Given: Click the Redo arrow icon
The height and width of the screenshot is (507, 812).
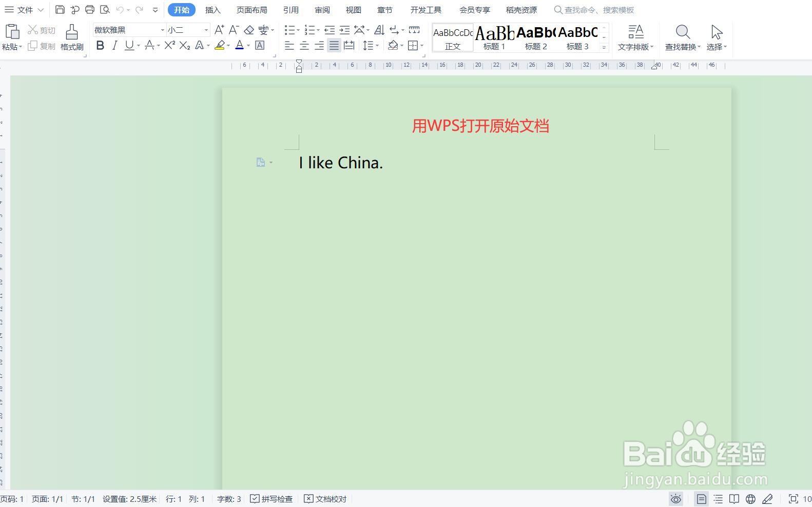Looking at the screenshot, I should 139,10.
